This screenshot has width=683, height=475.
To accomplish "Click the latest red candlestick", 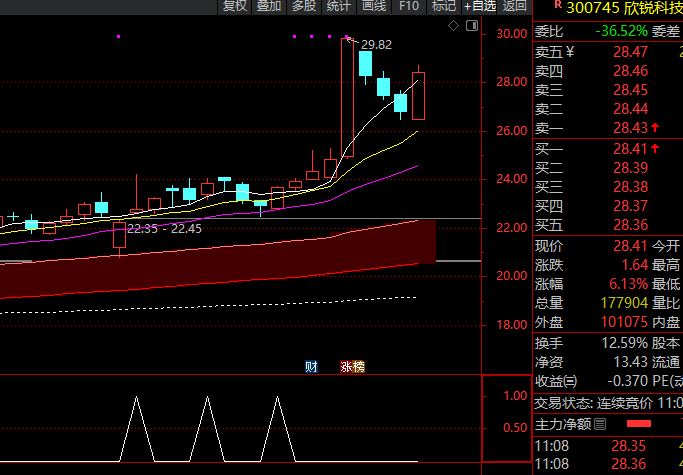I will point(418,96).
